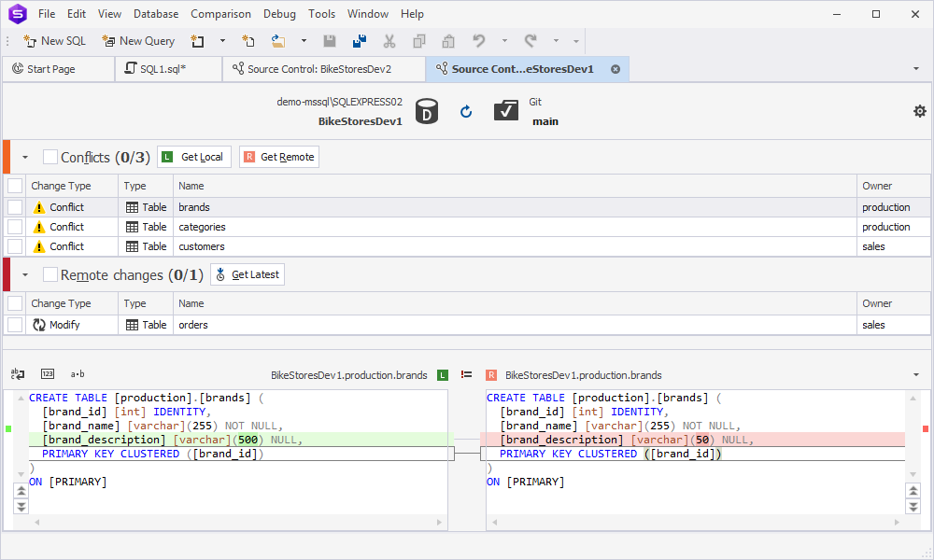
Task: Open source control settings gear
Action: pyautogui.click(x=920, y=111)
